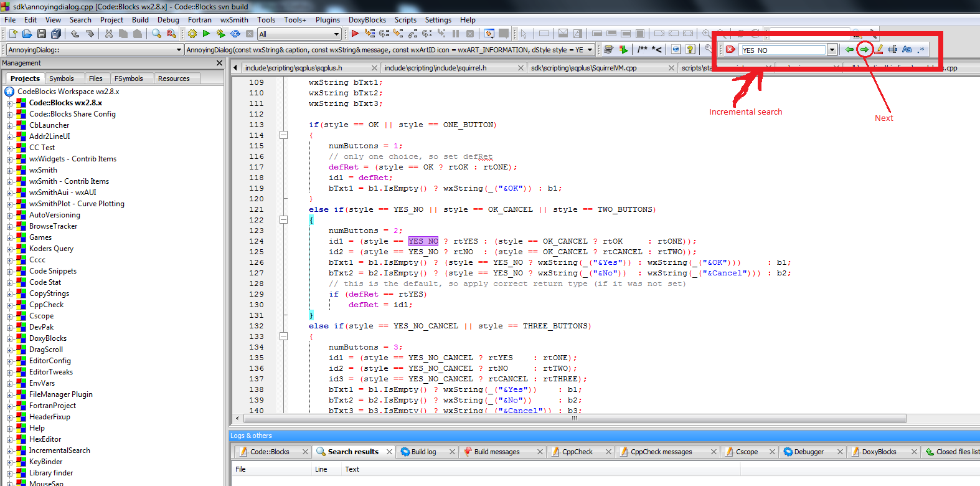
Task: Toggle match case (Aa) in incremental search
Action: click(x=907, y=50)
